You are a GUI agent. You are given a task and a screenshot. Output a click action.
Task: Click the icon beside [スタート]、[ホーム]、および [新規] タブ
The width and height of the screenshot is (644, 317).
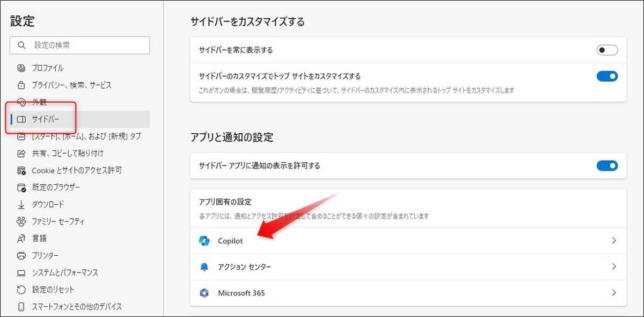coord(21,136)
